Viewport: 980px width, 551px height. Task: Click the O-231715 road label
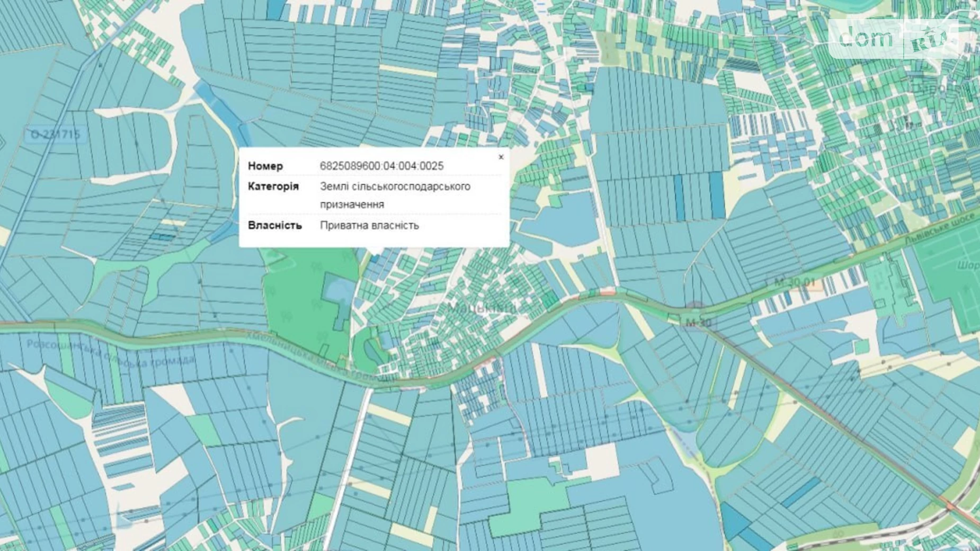tap(56, 134)
